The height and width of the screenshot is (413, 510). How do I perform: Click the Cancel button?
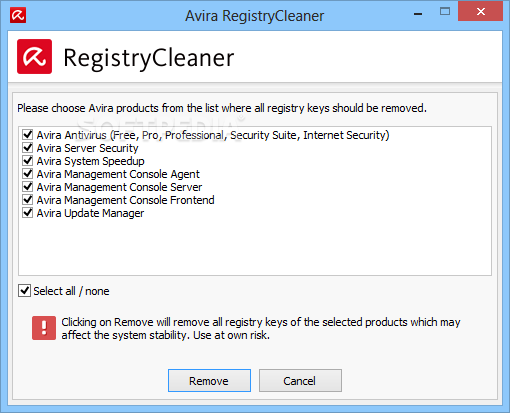tap(300, 380)
